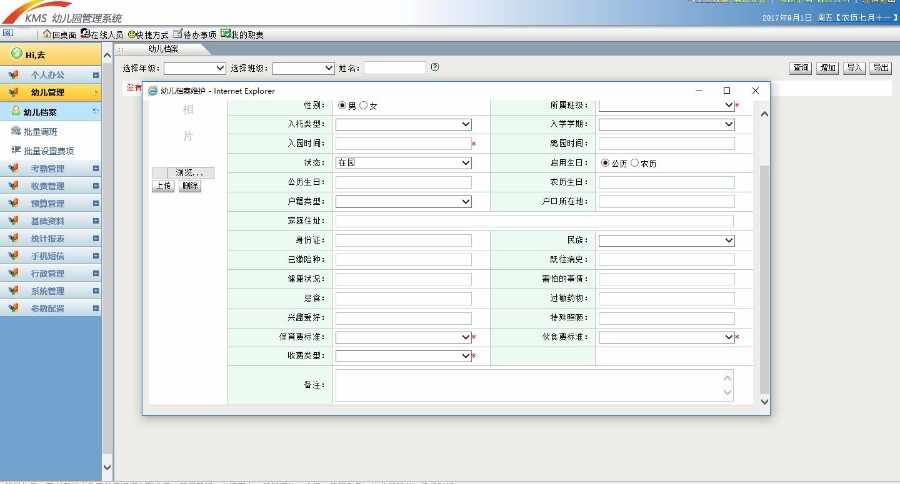This screenshot has width=900, height=484.
Task: Open the 状态 dropdown showing 在园
Action: [404, 162]
